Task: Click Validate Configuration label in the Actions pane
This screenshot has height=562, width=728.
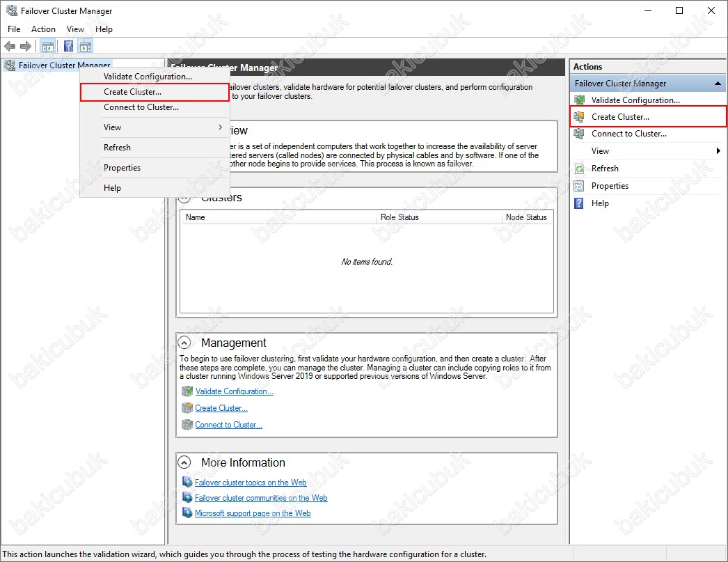Action: pos(635,100)
